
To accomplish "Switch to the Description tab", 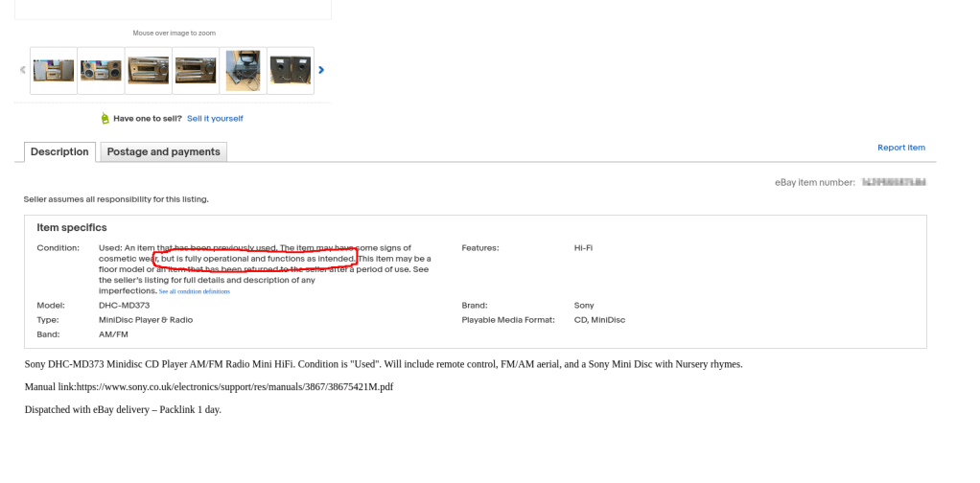I will [59, 152].
